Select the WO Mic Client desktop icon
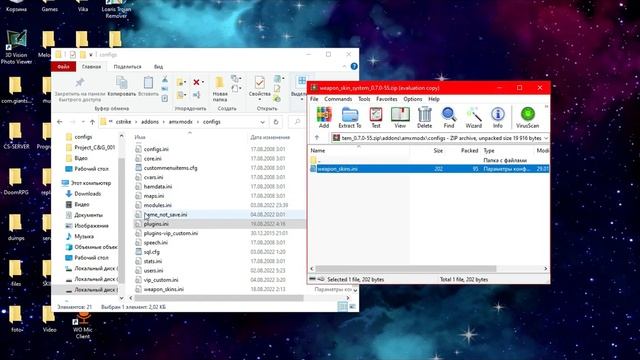 click(82, 324)
